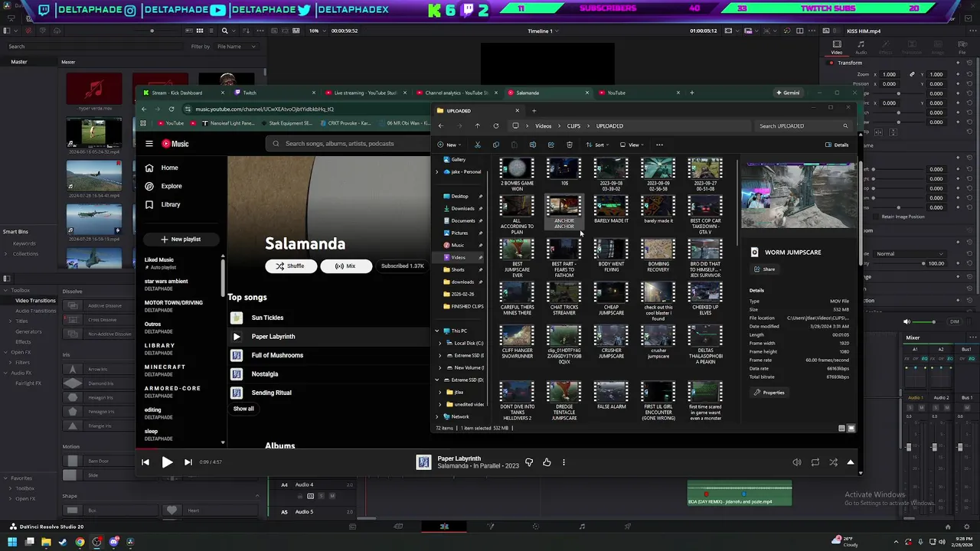Viewport: 980px width, 551px height.
Task: Toggle the Details pane in File Explorer
Action: (x=837, y=145)
